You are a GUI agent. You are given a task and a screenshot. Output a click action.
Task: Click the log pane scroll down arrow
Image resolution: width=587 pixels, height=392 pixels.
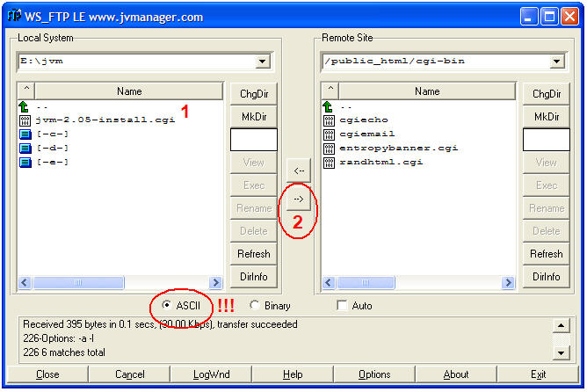tap(561, 352)
